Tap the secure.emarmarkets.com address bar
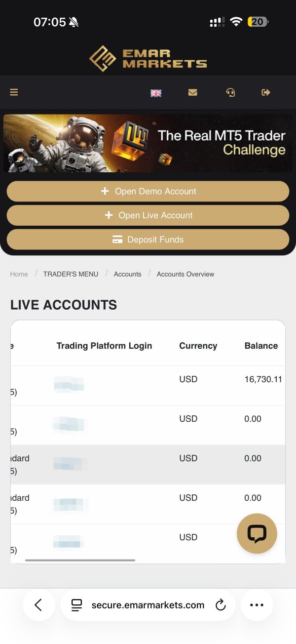This screenshot has width=296, height=644. (147, 604)
